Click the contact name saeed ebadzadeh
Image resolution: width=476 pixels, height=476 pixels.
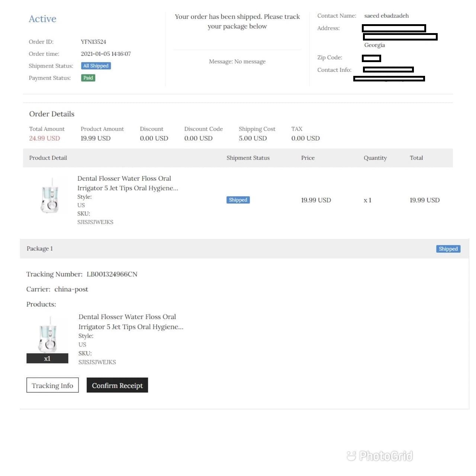386,16
